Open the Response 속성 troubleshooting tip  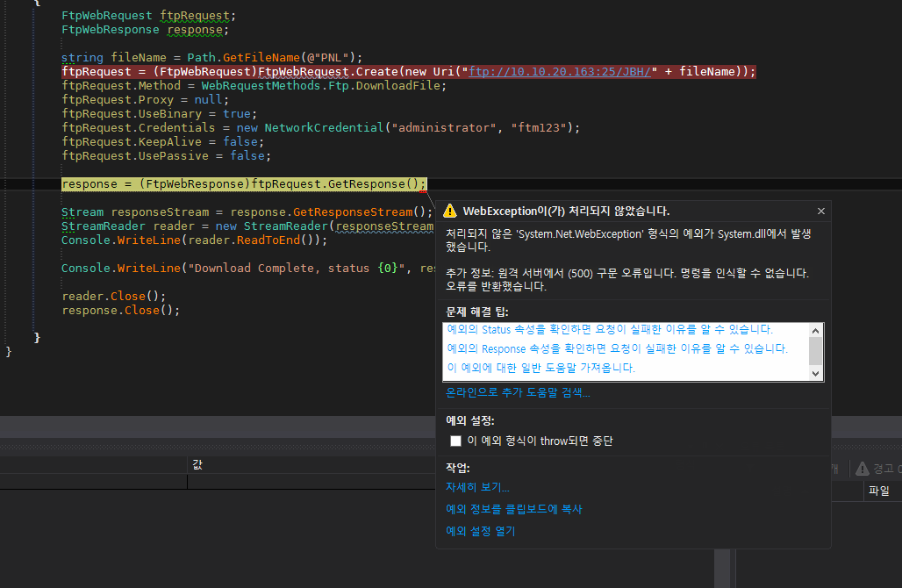tap(617, 348)
